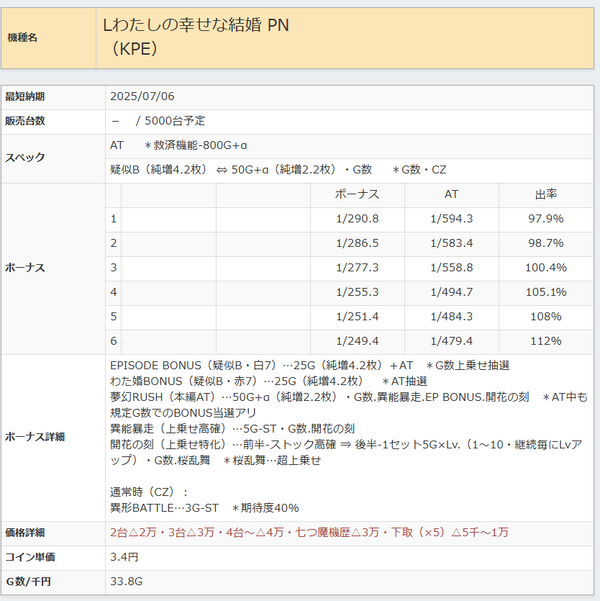The height and width of the screenshot is (601, 600).
Task: Click the 価格詳細 row label
Action: click(x=25, y=533)
